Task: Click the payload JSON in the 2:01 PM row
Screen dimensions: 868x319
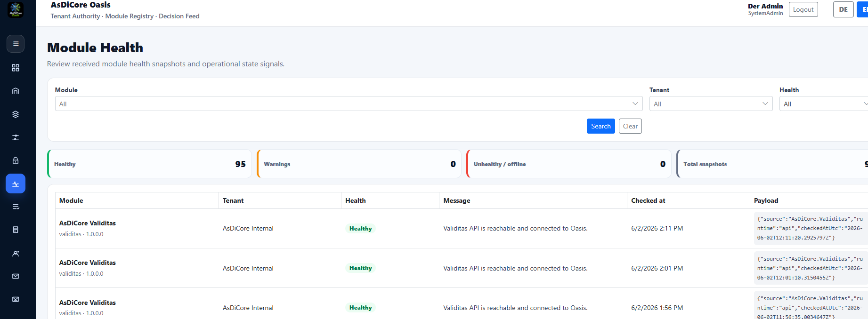Action: [811, 268]
